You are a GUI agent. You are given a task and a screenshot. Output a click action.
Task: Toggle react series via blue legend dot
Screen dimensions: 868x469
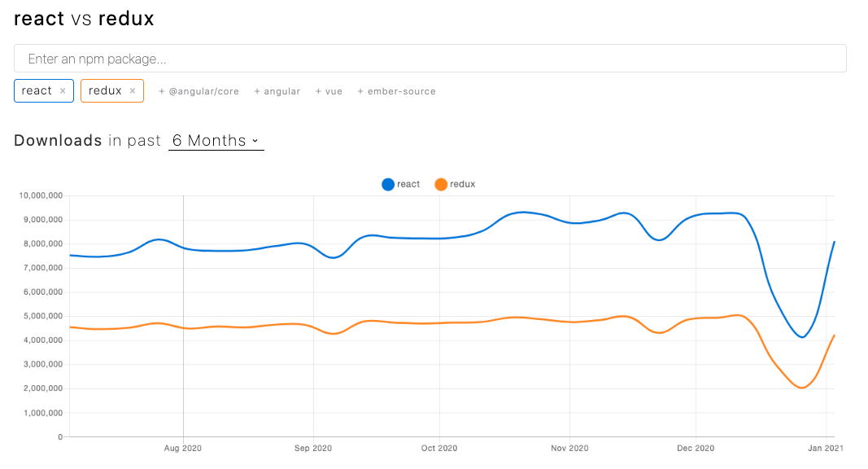pos(388,184)
